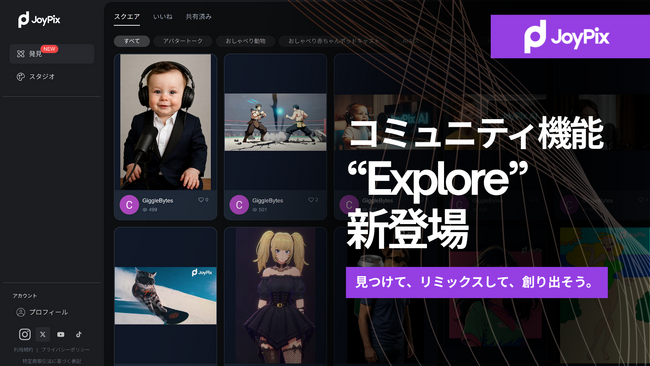
Task: Click the アカウント section label
Action: (25, 296)
